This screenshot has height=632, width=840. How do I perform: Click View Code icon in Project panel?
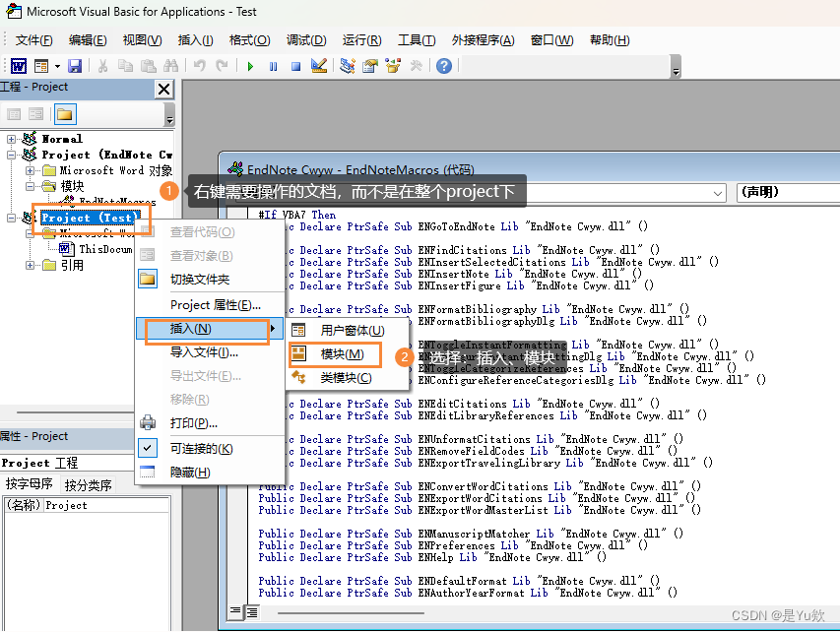point(14,114)
